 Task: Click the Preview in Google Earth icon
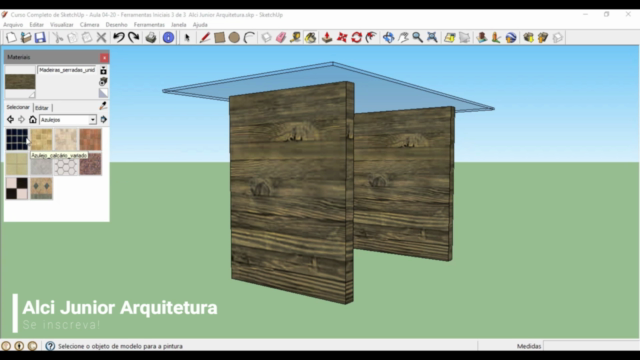click(511, 38)
